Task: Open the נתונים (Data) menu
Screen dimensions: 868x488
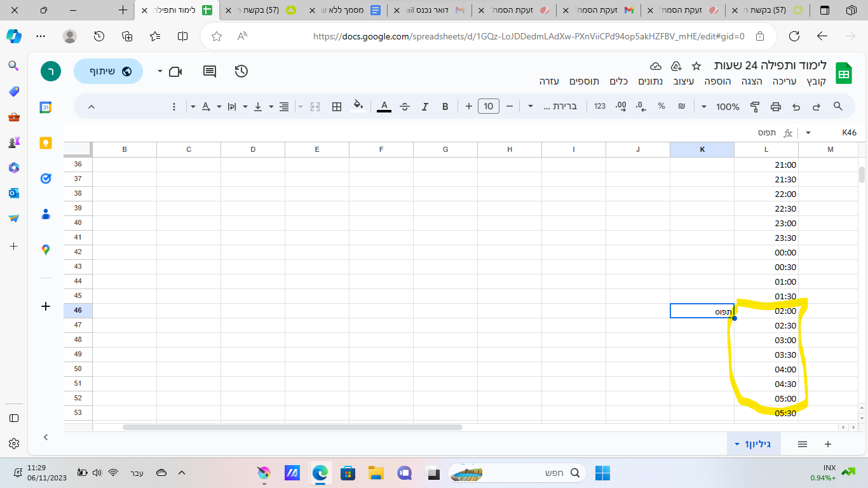Action: coord(651,81)
